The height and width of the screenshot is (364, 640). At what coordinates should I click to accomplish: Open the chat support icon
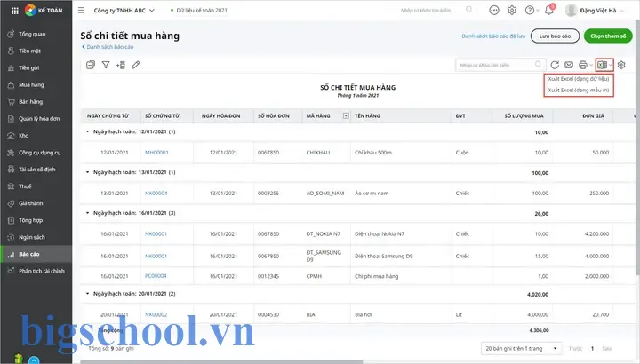tap(494, 10)
